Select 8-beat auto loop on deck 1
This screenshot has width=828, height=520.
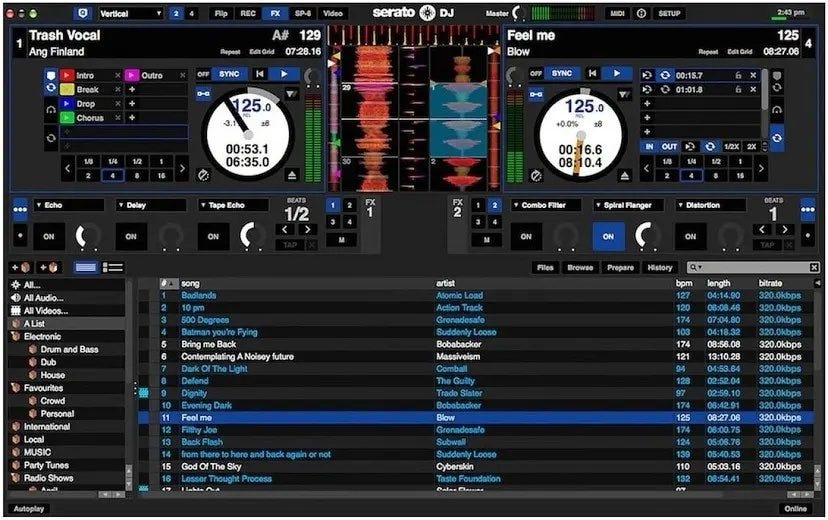click(x=137, y=175)
